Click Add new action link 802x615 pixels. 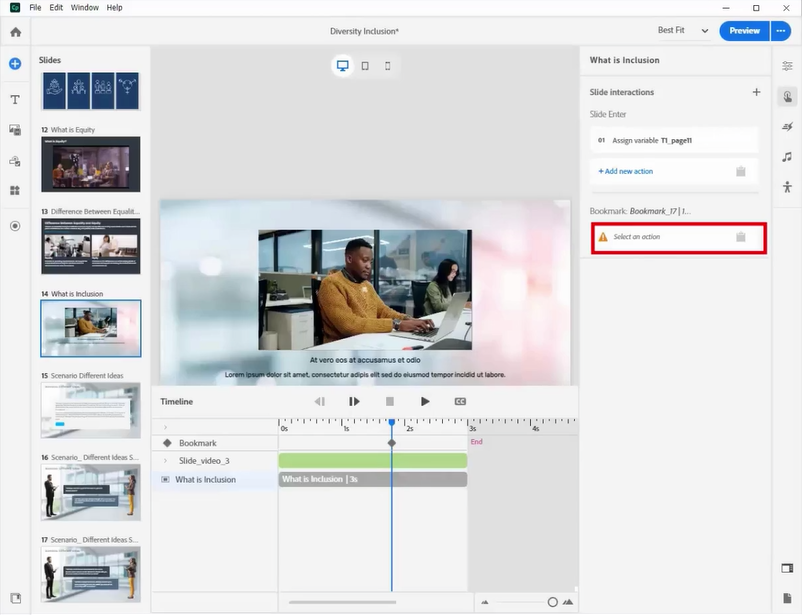(x=626, y=171)
